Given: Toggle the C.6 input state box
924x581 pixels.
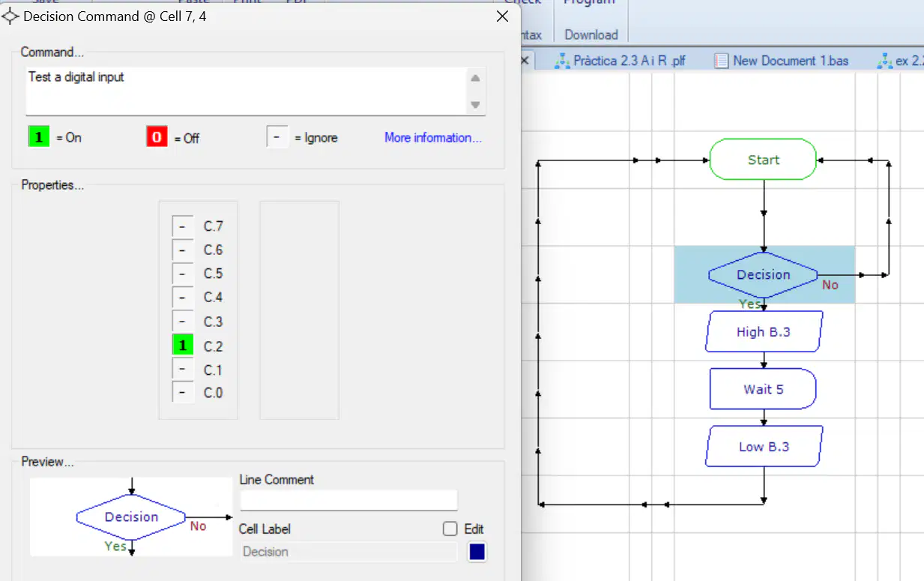Looking at the screenshot, I should [182, 250].
